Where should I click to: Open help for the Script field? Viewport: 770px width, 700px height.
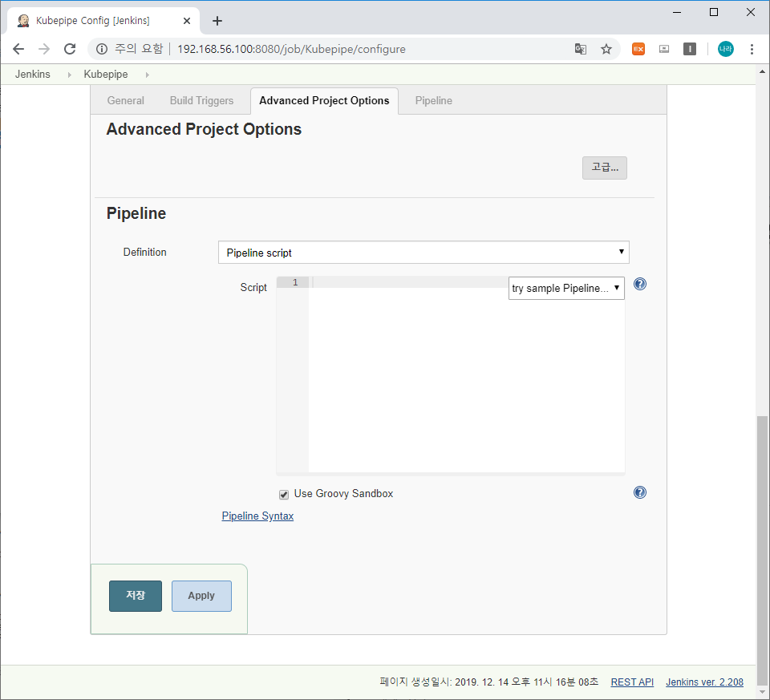[640, 284]
